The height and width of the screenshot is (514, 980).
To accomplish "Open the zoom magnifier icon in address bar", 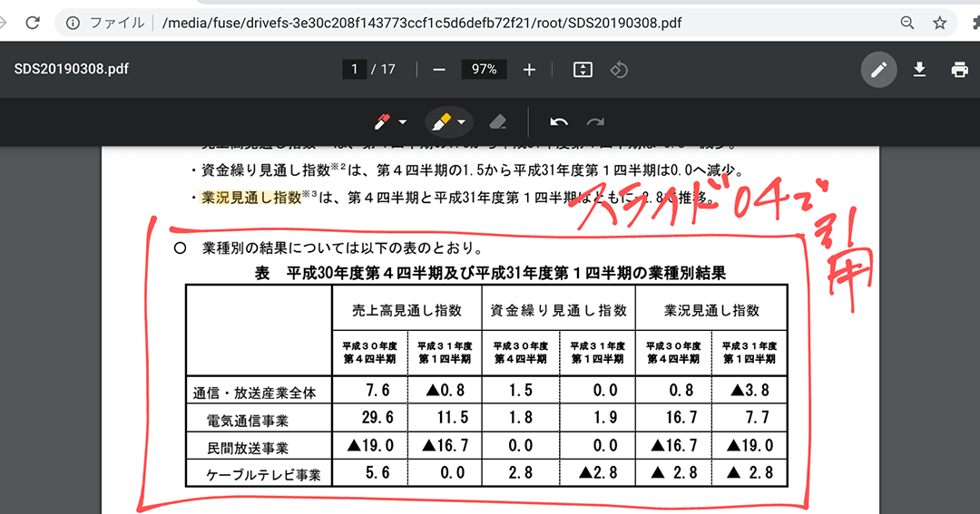I will point(907,23).
